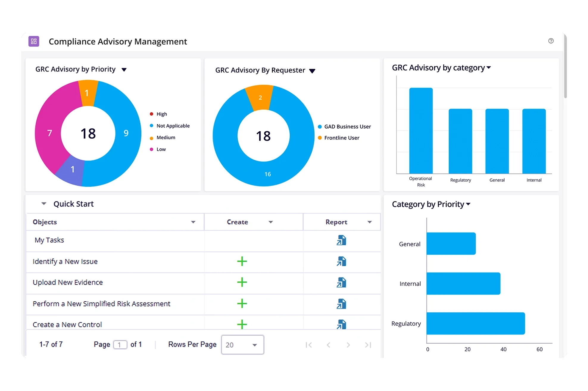Go to the last page arrow
Viewport: 588px width, 391px height.
click(x=368, y=345)
